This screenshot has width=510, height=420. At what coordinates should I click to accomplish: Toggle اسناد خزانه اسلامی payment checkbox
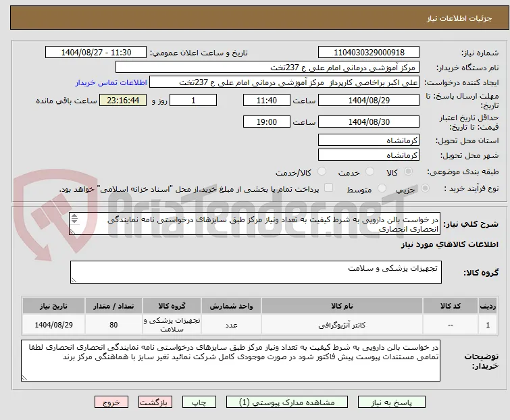329,188
